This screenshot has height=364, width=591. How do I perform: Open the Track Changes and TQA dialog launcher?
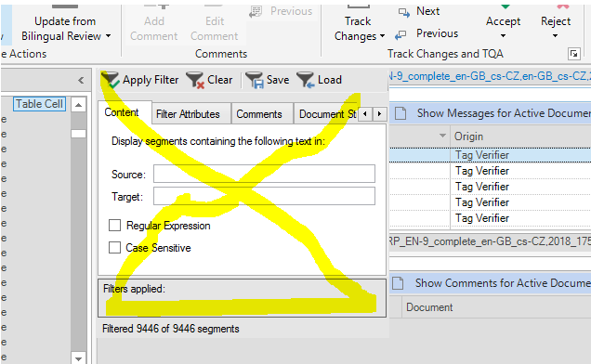coord(573,54)
